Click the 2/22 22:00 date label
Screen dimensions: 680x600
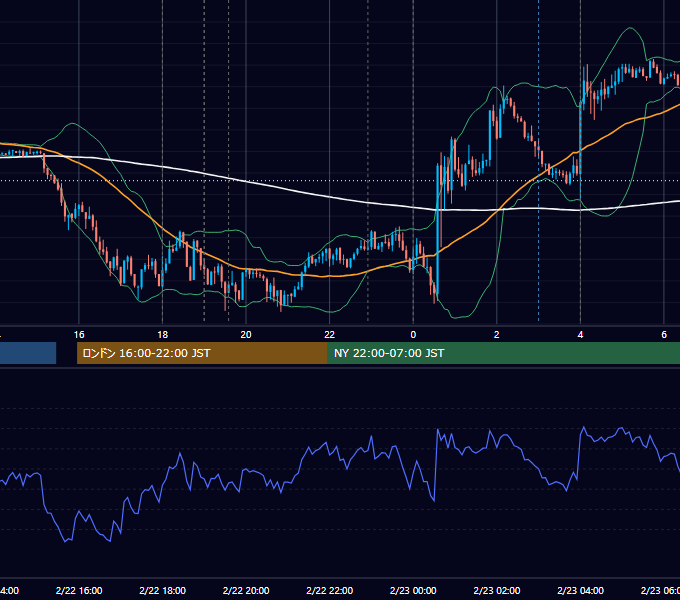click(330, 590)
